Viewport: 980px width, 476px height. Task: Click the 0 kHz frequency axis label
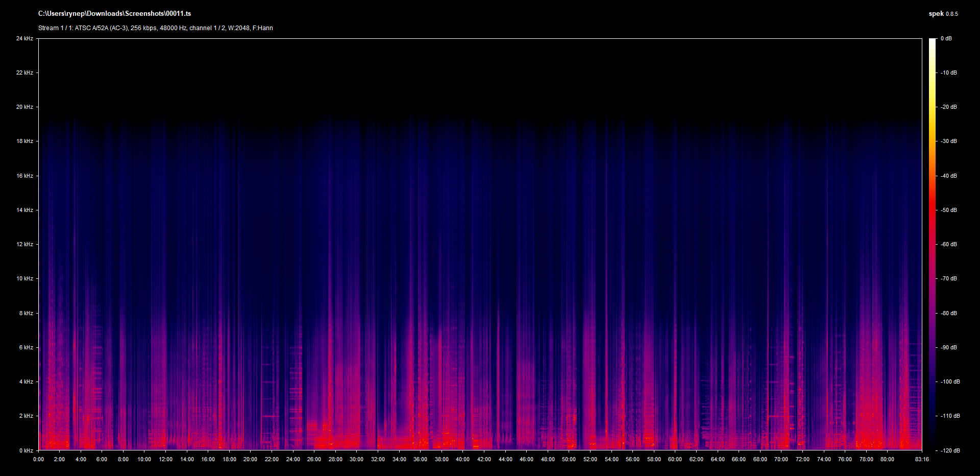click(x=26, y=450)
